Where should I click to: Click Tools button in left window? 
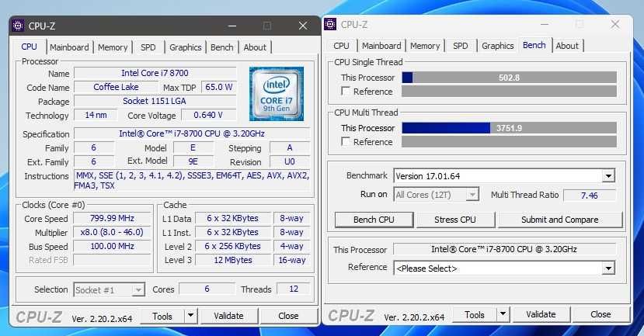tap(162, 317)
